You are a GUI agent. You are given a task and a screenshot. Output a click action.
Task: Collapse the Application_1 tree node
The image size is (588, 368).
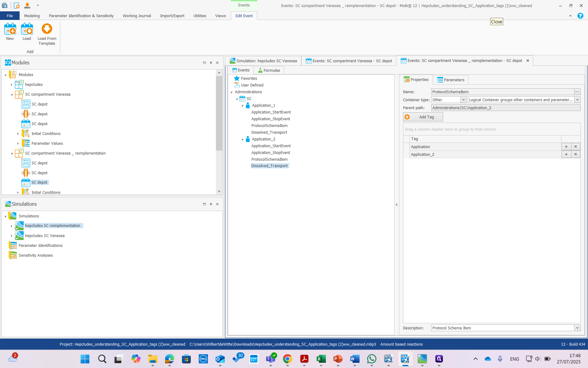point(243,105)
